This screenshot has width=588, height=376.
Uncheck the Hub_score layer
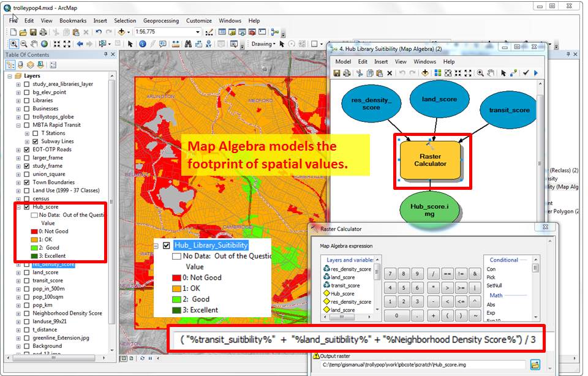pyautogui.click(x=26, y=207)
